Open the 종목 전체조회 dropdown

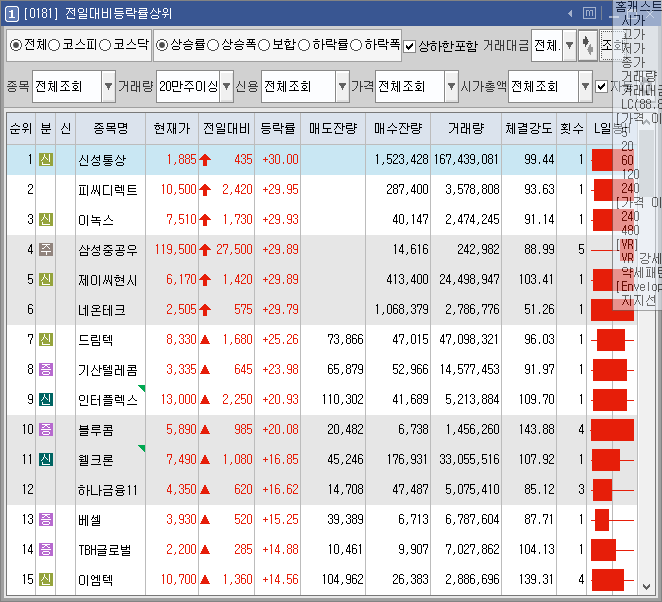[109, 87]
